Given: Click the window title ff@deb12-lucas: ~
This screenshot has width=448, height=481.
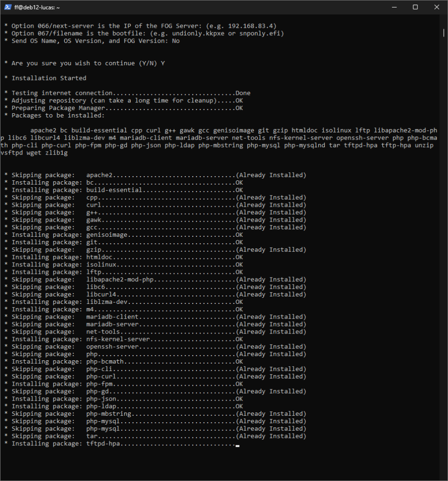Looking at the screenshot, I should coord(37,8).
